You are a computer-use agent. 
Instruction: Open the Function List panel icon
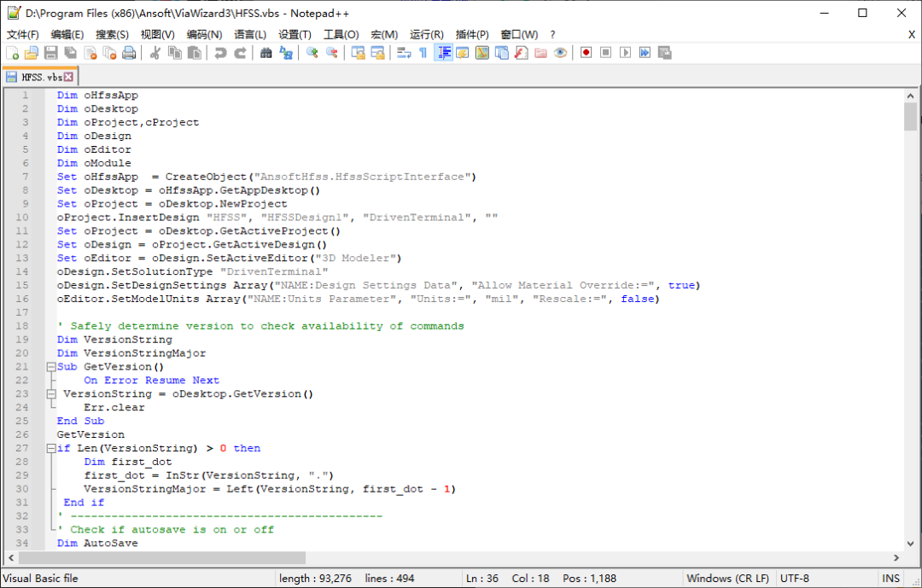521,53
